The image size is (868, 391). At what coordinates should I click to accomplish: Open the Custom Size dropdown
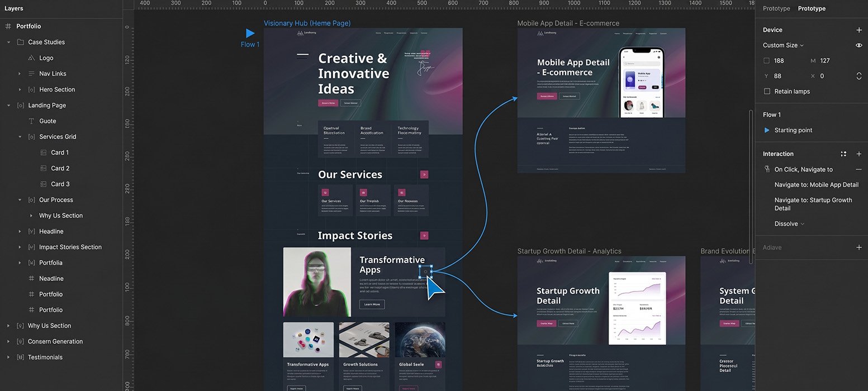pos(783,45)
